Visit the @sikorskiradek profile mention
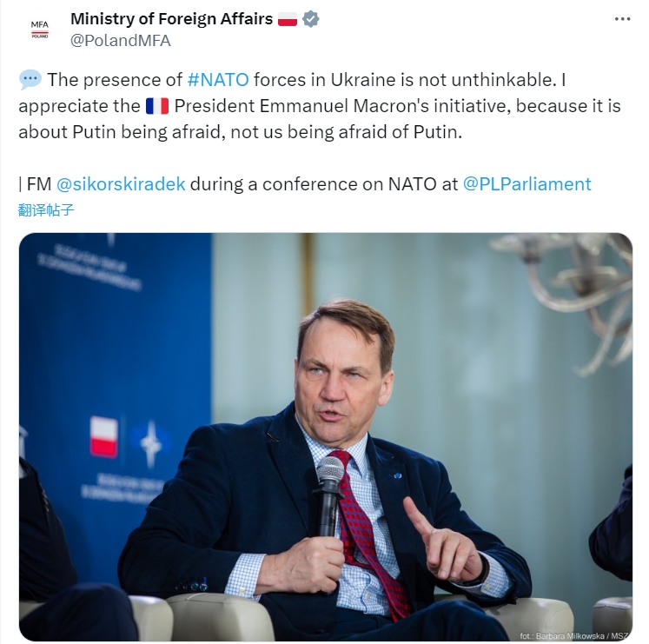 click(121, 184)
